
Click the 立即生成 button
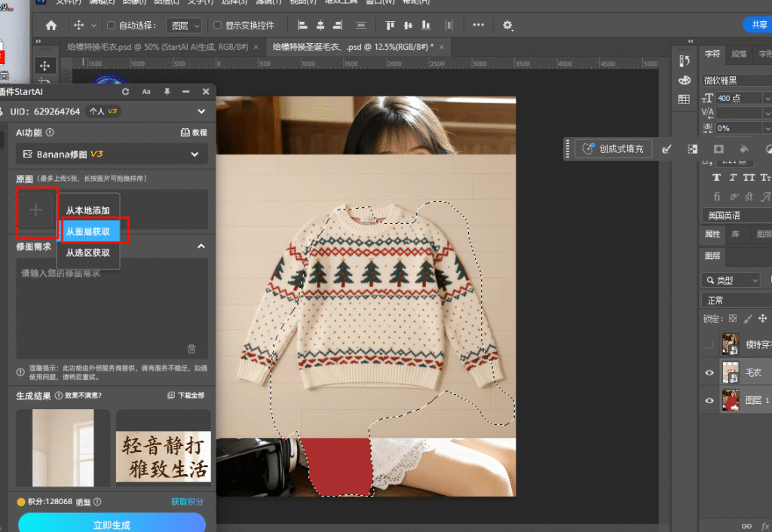pos(112,524)
